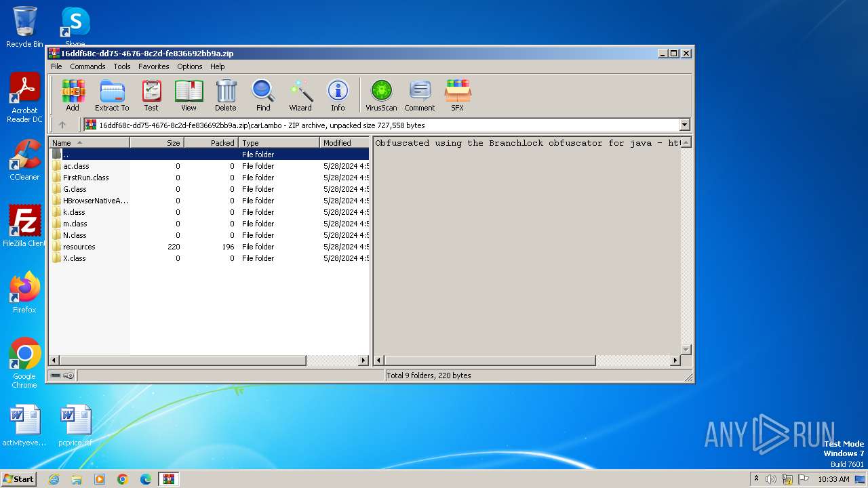Screen dimensions: 868x488
Task: Click the volume speaker tray icon
Action: [771, 479]
